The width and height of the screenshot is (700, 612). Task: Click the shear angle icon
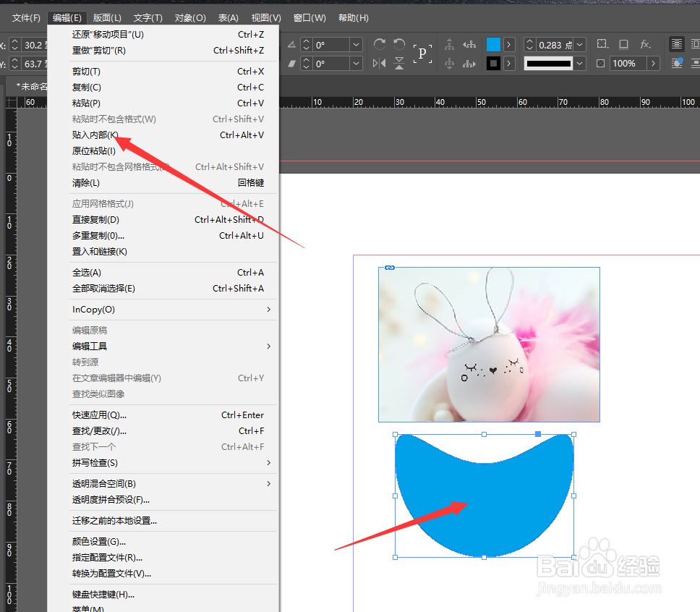click(291, 64)
